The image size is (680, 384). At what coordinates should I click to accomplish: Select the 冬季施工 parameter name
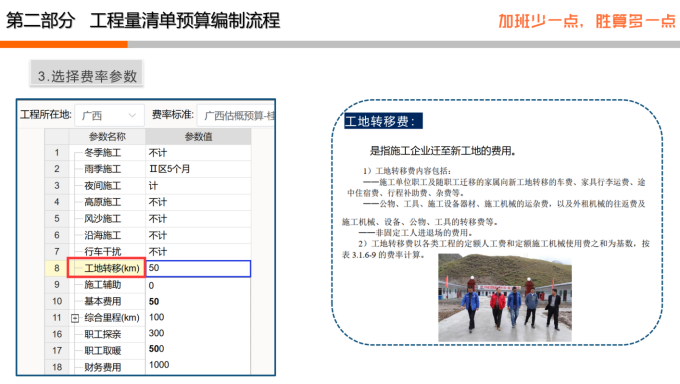tap(103, 153)
